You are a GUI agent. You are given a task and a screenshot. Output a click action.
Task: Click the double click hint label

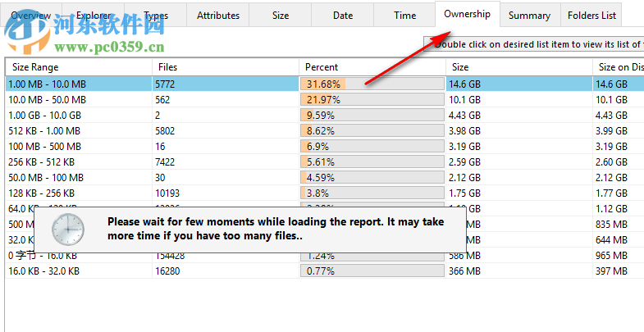coord(534,44)
